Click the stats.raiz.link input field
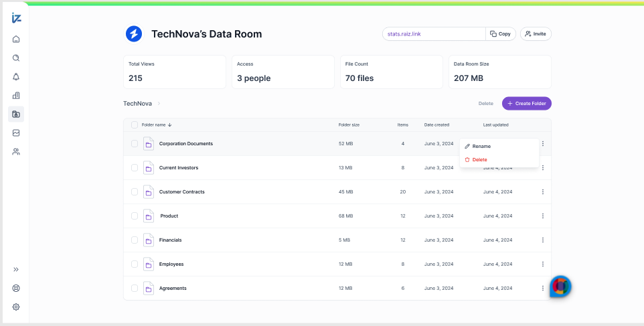 [433, 33]
